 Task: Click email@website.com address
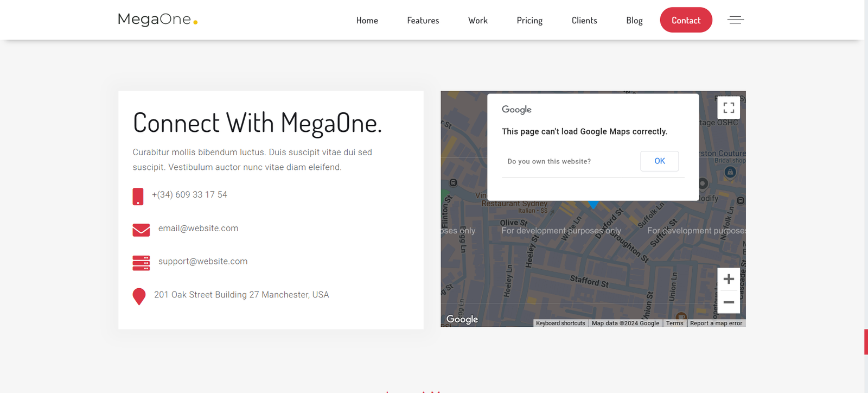coord(198,229)
